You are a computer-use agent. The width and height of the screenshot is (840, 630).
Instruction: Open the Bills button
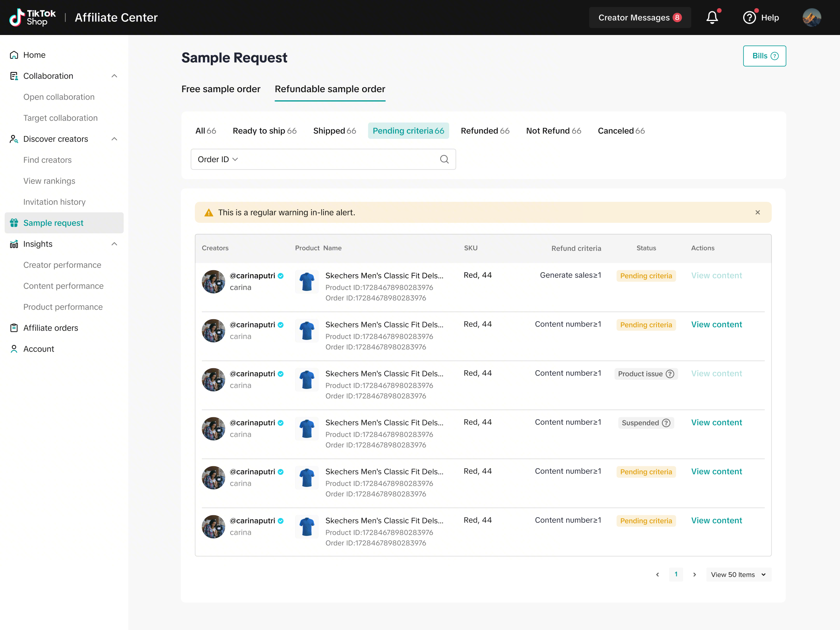(764, 56)
